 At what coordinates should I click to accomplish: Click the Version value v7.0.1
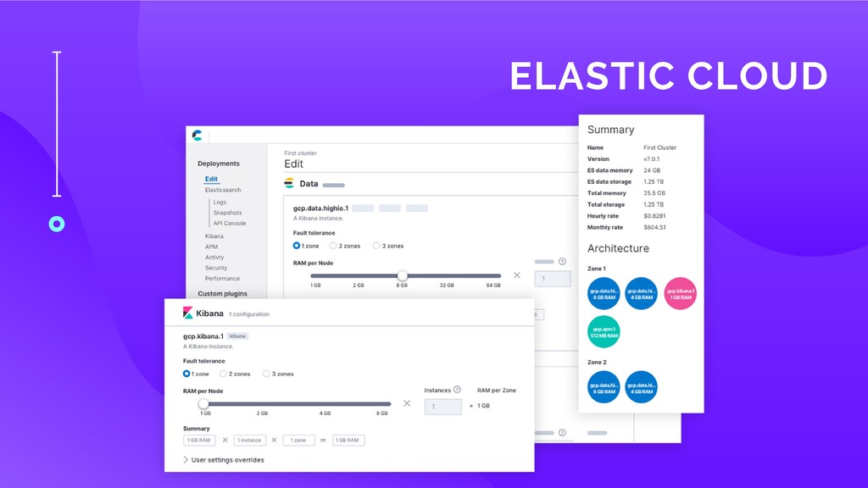pyautogui.click(x=652, y=158)
